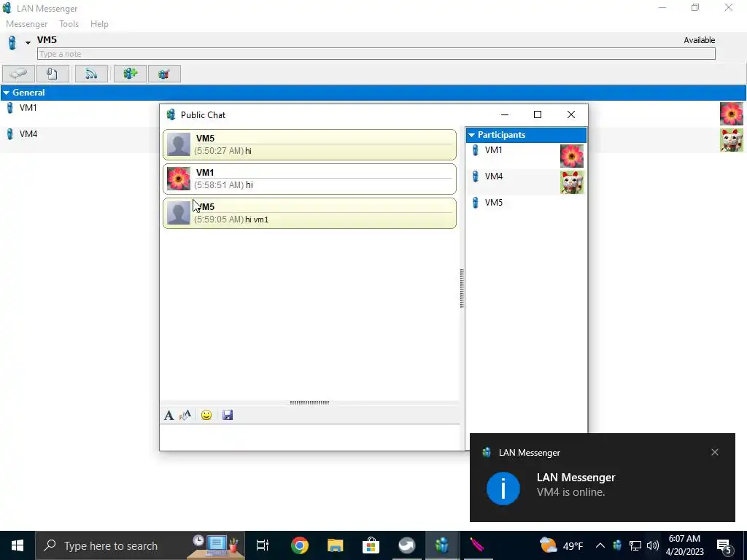The width and height of the screenshot is (747, 560).
Task: Click the Public Chat window title icon
Action: pos(171,114)
